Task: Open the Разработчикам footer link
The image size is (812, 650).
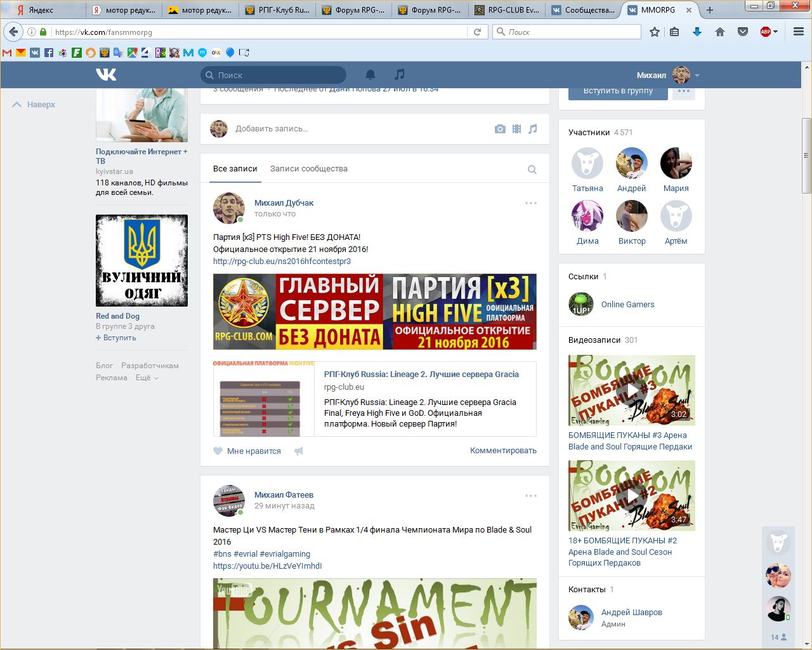Action: pyautogui.click(x=150, y=366)
